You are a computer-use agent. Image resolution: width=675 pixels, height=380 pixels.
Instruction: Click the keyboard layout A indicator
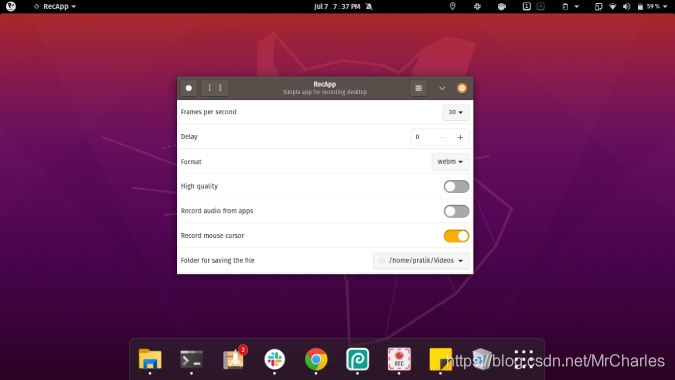tap(541, 6)
